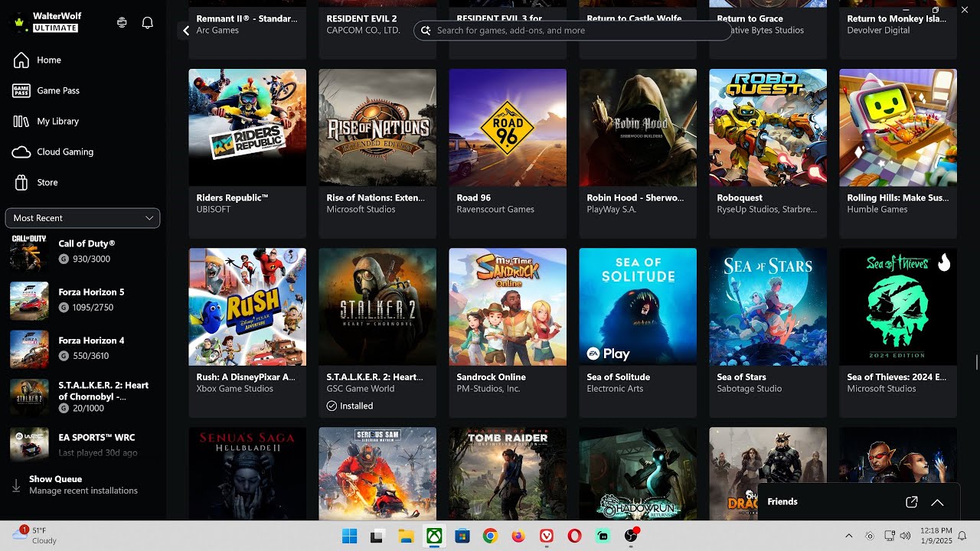
Task: Open volume control in system tray
Action: point(906,536)
